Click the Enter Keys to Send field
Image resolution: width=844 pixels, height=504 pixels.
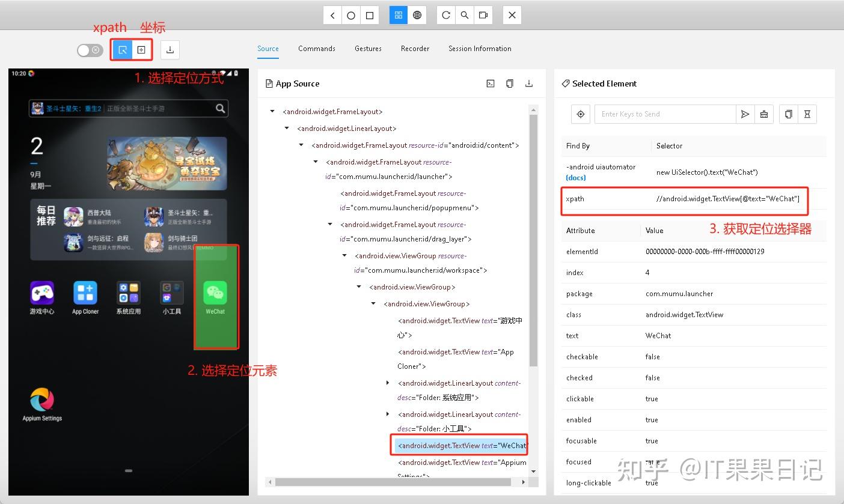(x=665, y=114)
